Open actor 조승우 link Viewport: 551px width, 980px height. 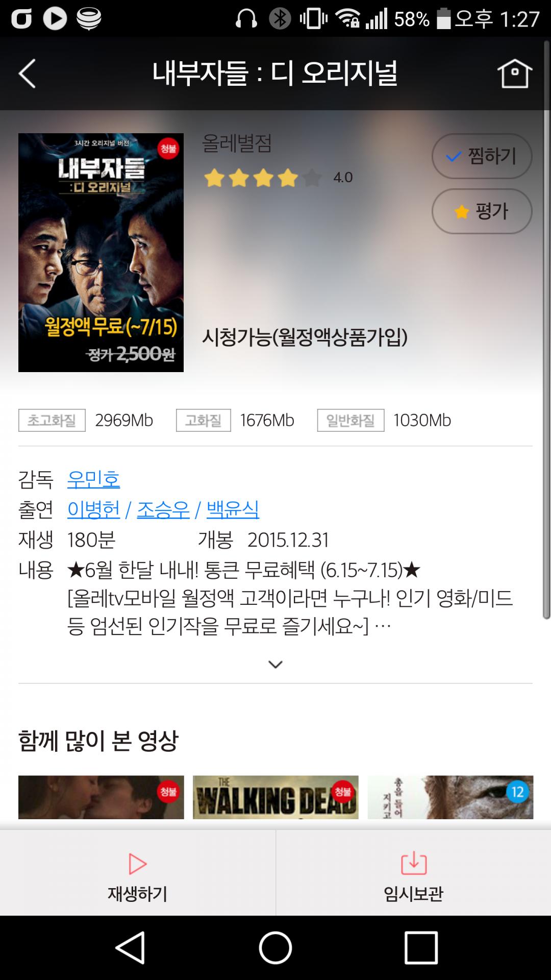[163, 509]
